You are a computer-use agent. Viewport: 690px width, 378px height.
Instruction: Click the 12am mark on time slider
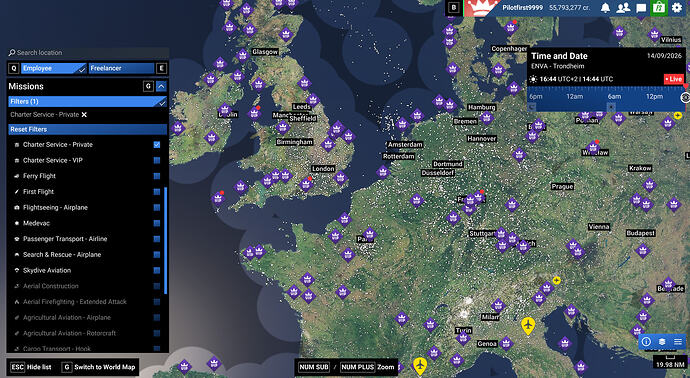tap(575, 96)
